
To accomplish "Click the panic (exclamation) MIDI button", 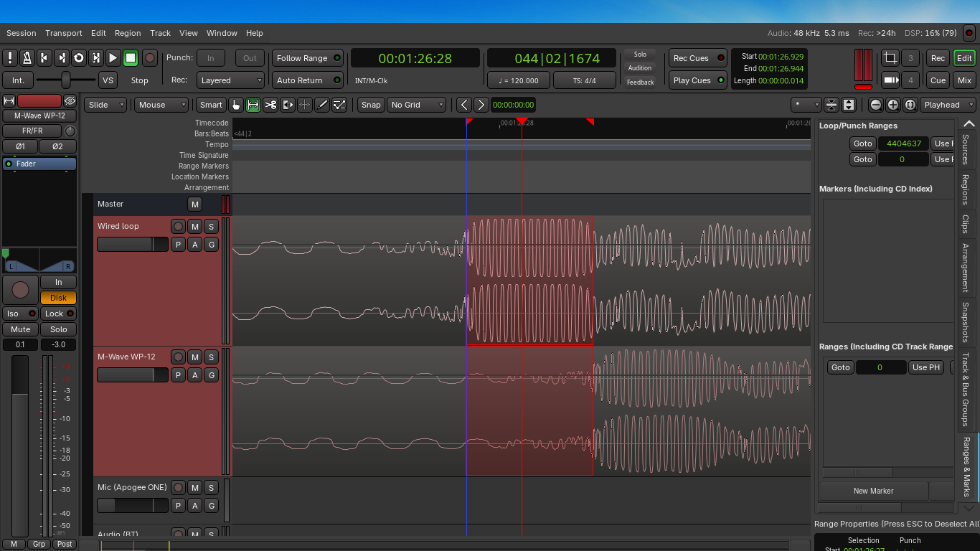I will (10, 58).
